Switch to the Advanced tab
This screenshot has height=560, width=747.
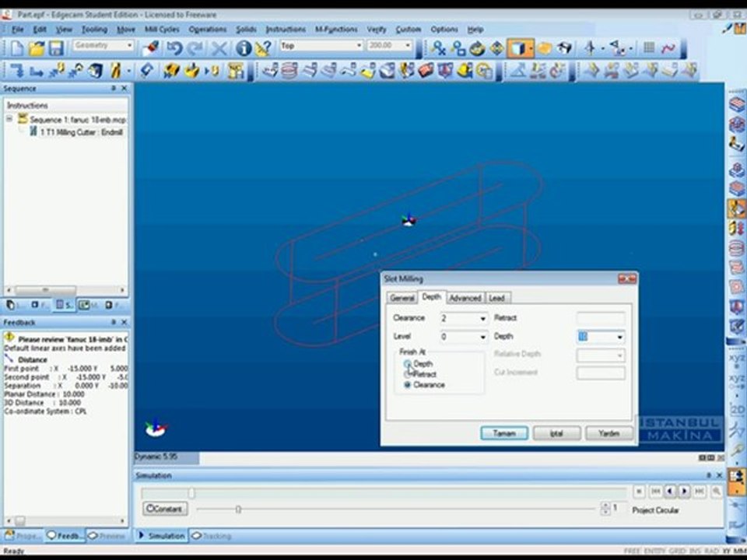[465, 298]
